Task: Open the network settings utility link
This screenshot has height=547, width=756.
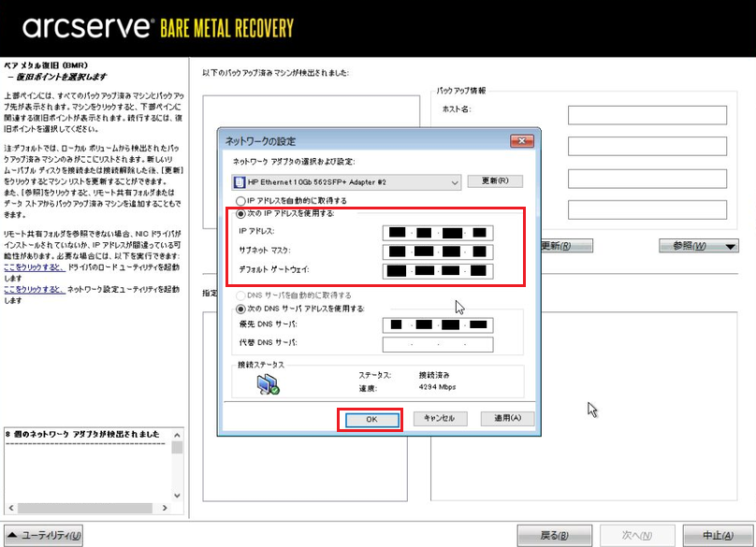Action: tap(35, 289)
